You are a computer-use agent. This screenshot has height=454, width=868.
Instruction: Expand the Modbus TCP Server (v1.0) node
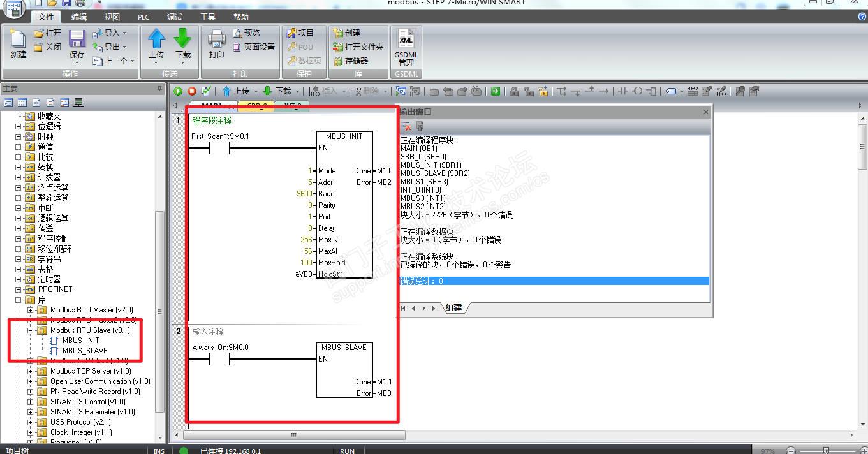[x=30, y=371]
